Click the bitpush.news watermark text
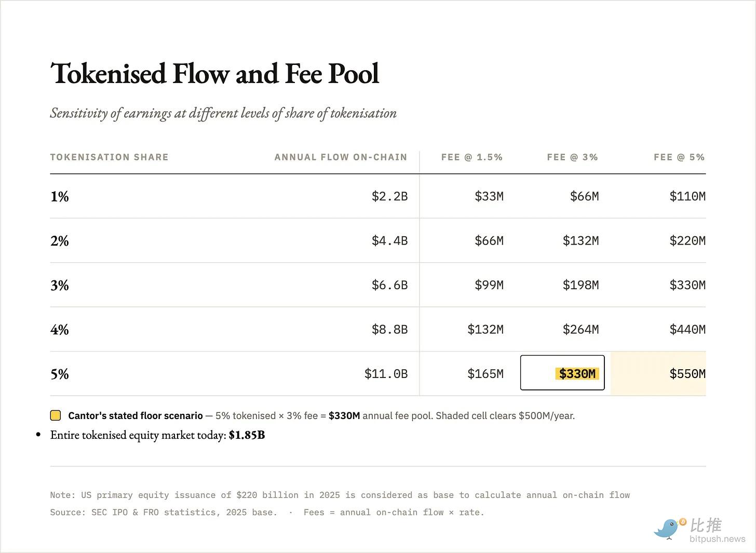Screen dimensions: 756x553 (718, 538)
